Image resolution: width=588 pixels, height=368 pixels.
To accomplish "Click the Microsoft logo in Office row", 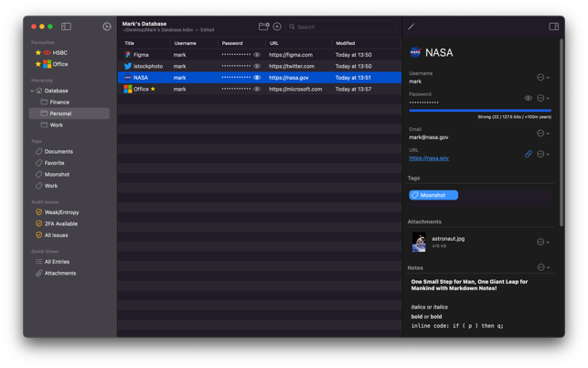I will click(128, 89).
